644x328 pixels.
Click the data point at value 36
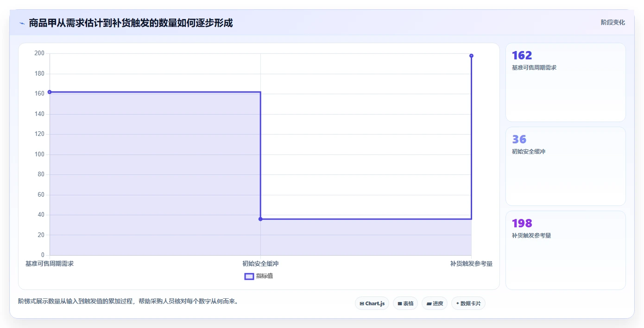[260, 219]
